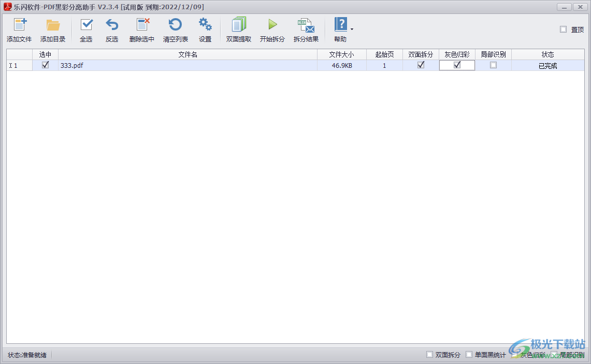Screen dimensions: 591x364
Task: Click the 状态:准备就绪 status bar text
Action: pos(27,355)
